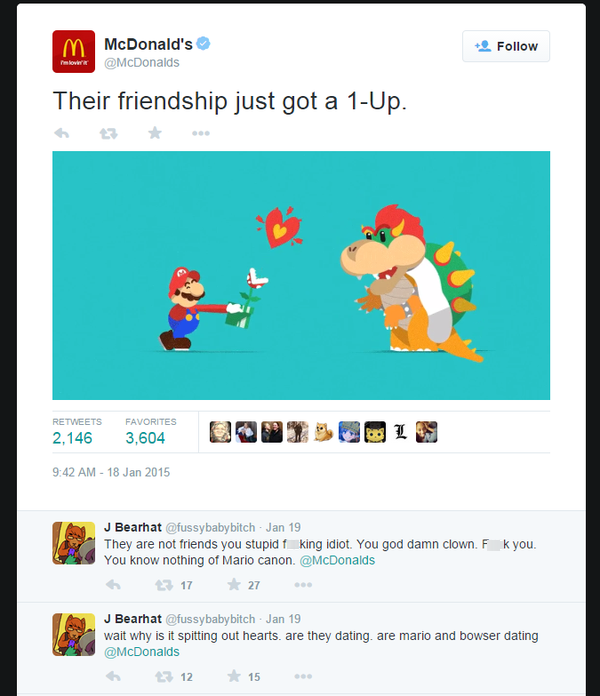The height and width of the screenshot is (696, 600).
Task: Open more options on the first J Bearhat reply
Action: click(x=303, y=585)
